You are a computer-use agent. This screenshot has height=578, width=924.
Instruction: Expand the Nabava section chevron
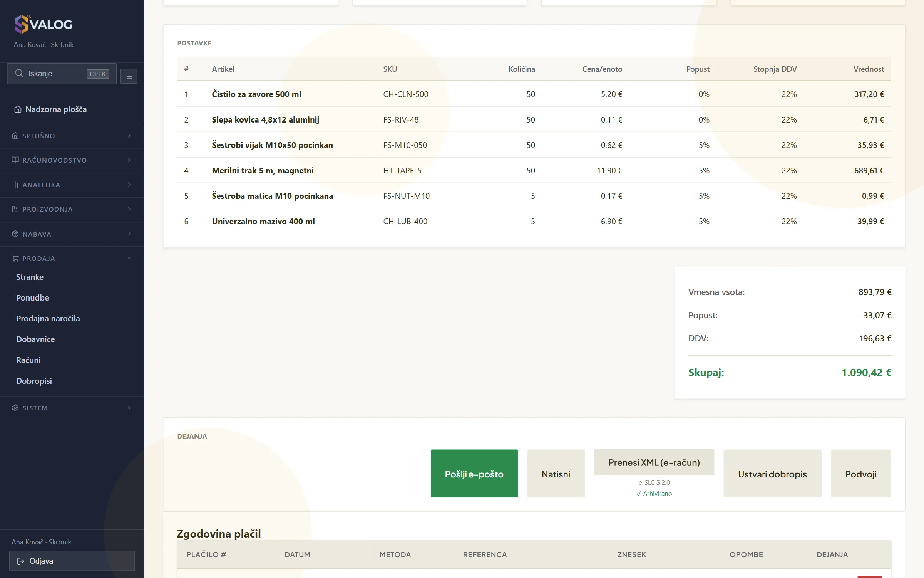129,234
